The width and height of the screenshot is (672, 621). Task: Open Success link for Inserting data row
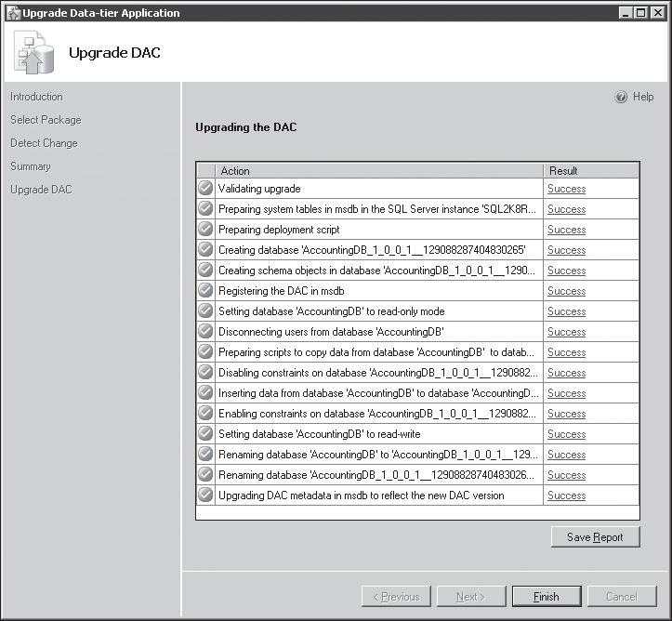(x=567, y=393)
